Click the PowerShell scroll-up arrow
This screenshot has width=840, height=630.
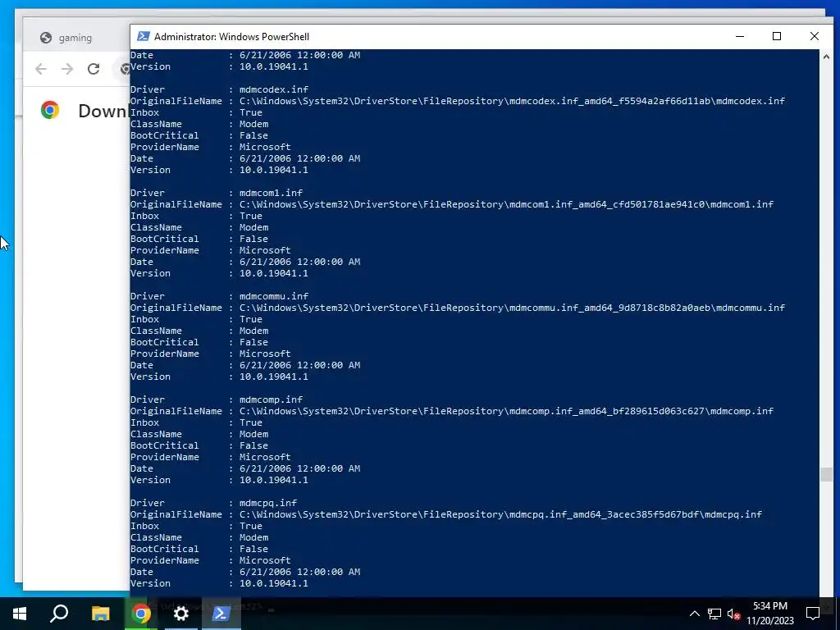click(826, 57)
